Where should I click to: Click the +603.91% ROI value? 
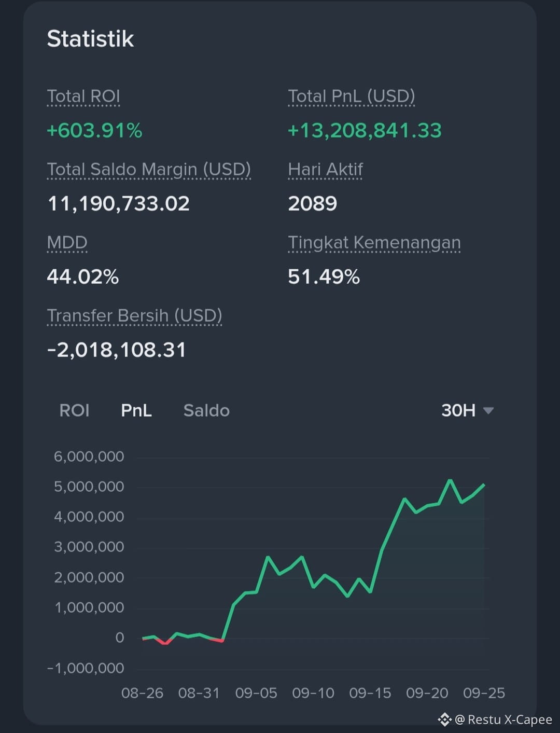(x=94, y=130)
